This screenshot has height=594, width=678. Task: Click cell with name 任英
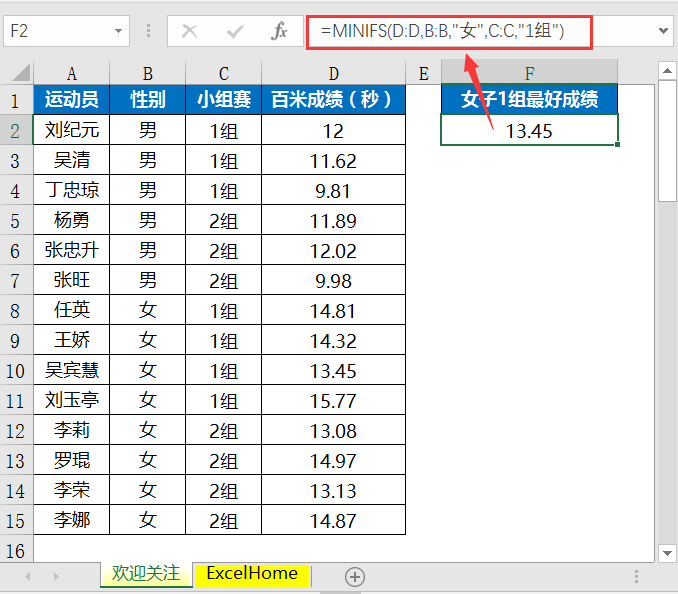click(72, 310)
